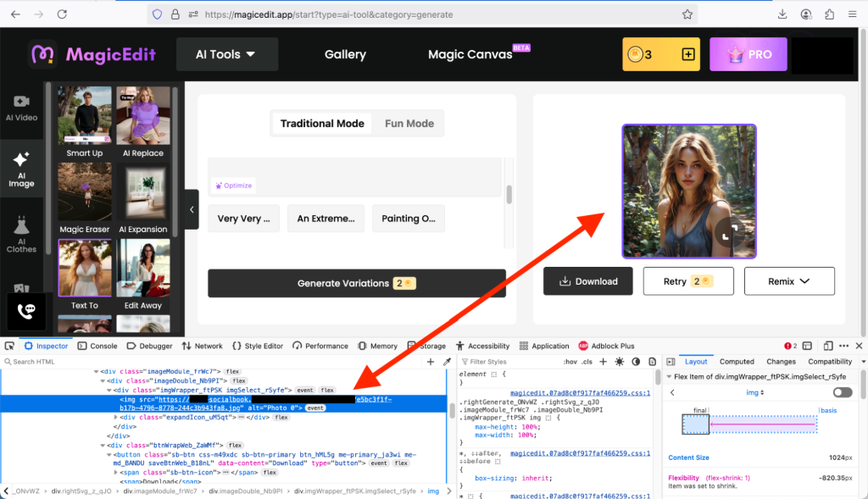Open the AI Tools dropdown menu

[x=226, y=54]
